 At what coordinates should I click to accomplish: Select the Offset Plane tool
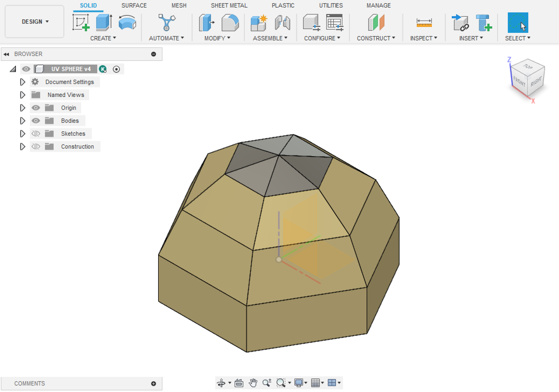click(x=376, y=22)
